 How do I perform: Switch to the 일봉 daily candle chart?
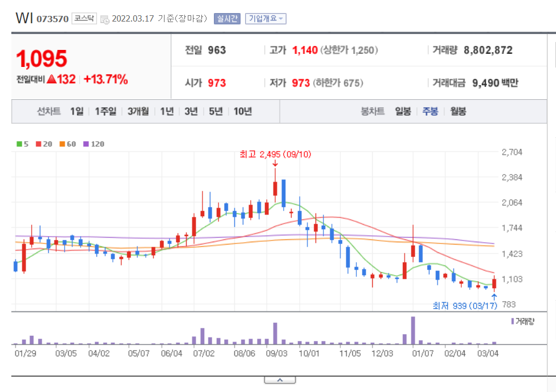tap(403, 111)
